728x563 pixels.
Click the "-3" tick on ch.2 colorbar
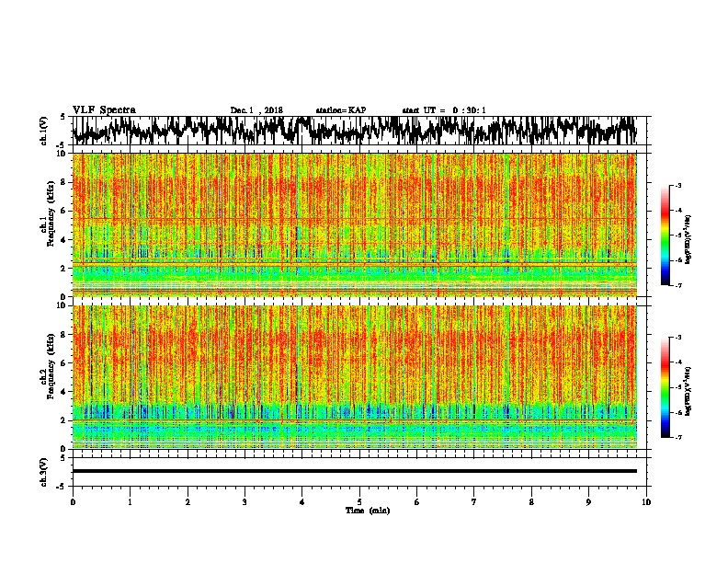678,338
